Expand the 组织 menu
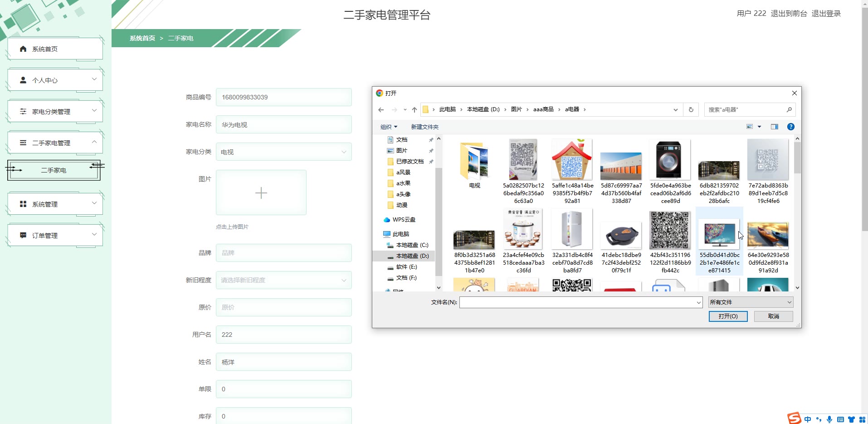868x424 pixels. tap(389, 127)
